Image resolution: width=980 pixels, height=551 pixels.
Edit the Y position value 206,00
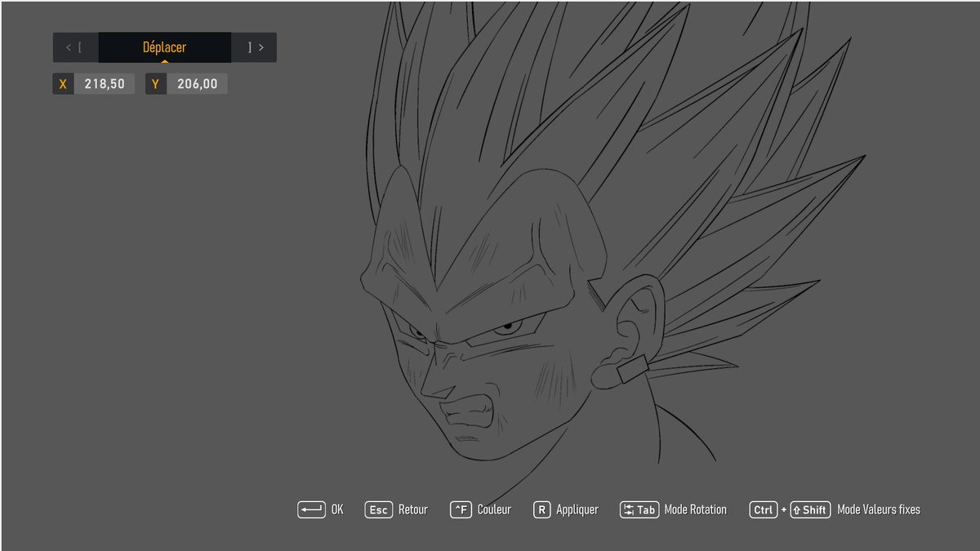click(197, 83)
